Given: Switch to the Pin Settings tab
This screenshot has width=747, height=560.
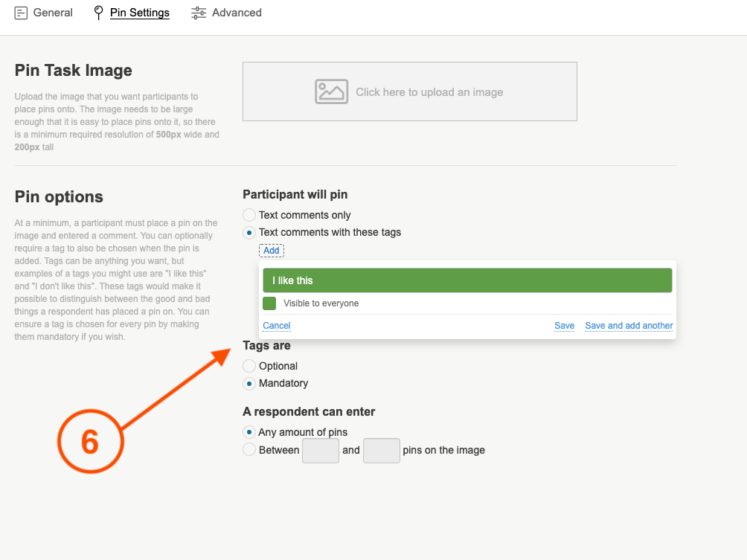Looking at the screenshot, I should tap(139, 13).
